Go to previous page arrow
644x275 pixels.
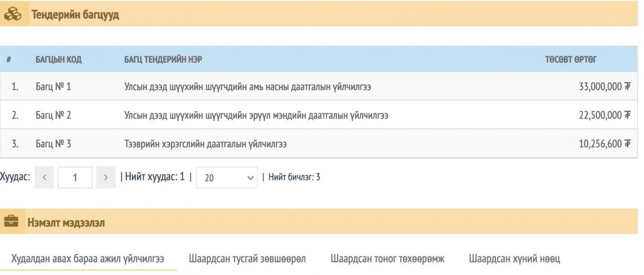(x=45, y=177)
